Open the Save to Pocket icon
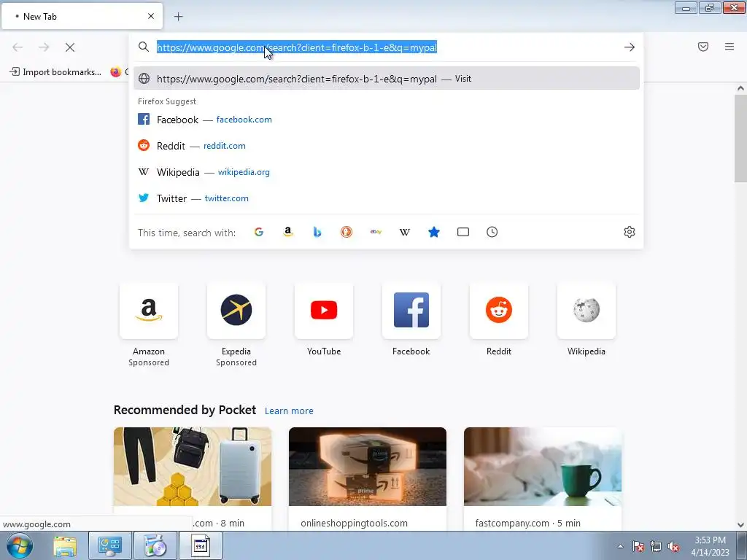This screenshot has height=560, width=747. click(703, 47)
